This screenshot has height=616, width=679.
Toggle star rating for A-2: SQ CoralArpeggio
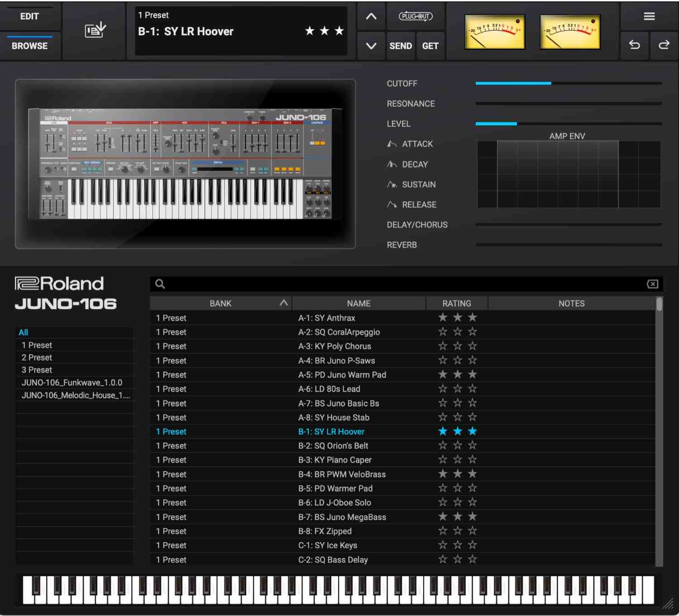(x=457, y=332)
